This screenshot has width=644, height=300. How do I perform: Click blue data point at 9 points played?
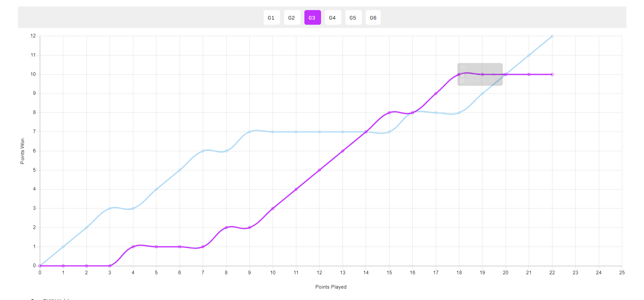pyautogui.click(x=249, y=132)
